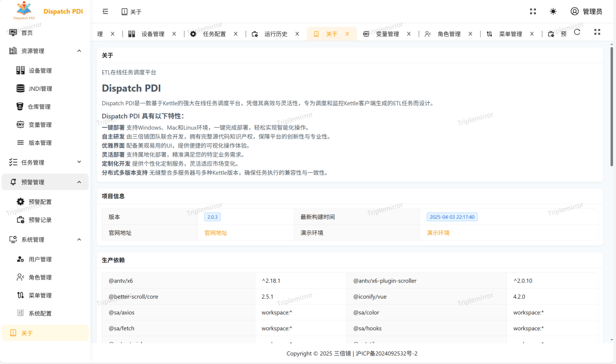Click the @sa/color dependency cell
Image resolution: width=616 pixels, height=364 pixels.
pyautogui.click(x=426, y=312)
